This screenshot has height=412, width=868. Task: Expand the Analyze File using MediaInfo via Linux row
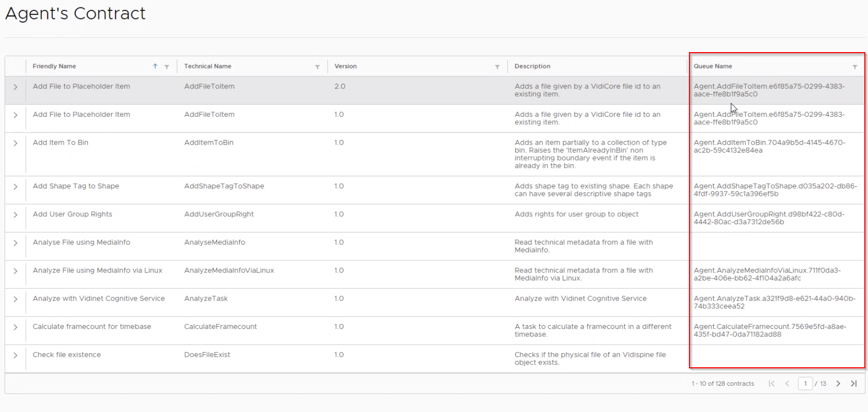15,271
